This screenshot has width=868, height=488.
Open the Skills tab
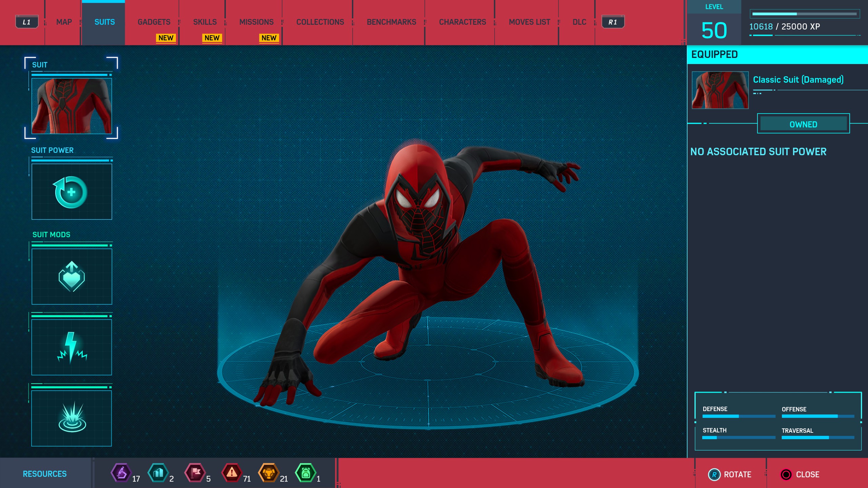tap(205, 22)
